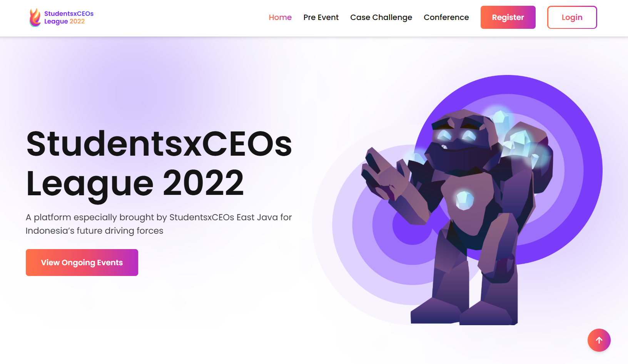Click the scroll-to-top arrow button

click(x=599, y=340)
